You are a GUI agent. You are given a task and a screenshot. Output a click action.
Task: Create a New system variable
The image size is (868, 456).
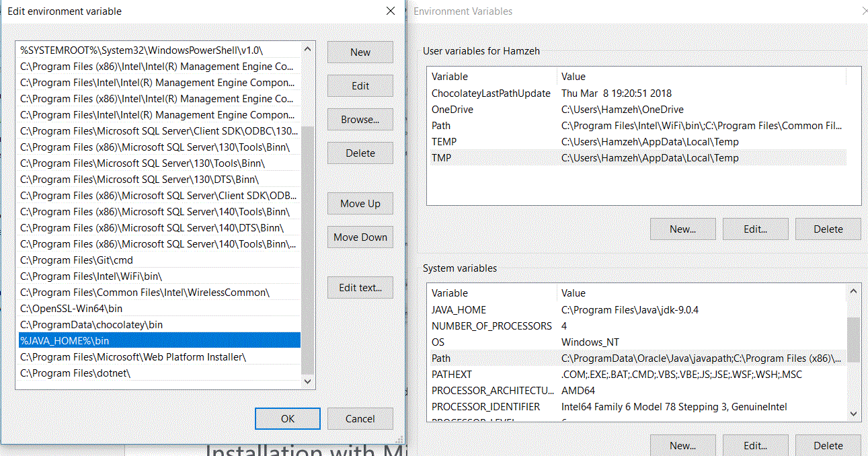[682, 445]
